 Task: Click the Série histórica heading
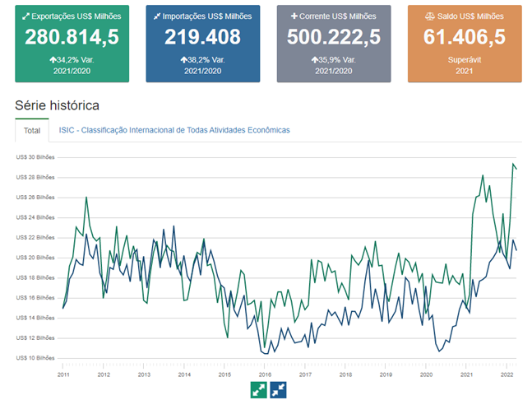pyautogui.click(x=57, y=105)
